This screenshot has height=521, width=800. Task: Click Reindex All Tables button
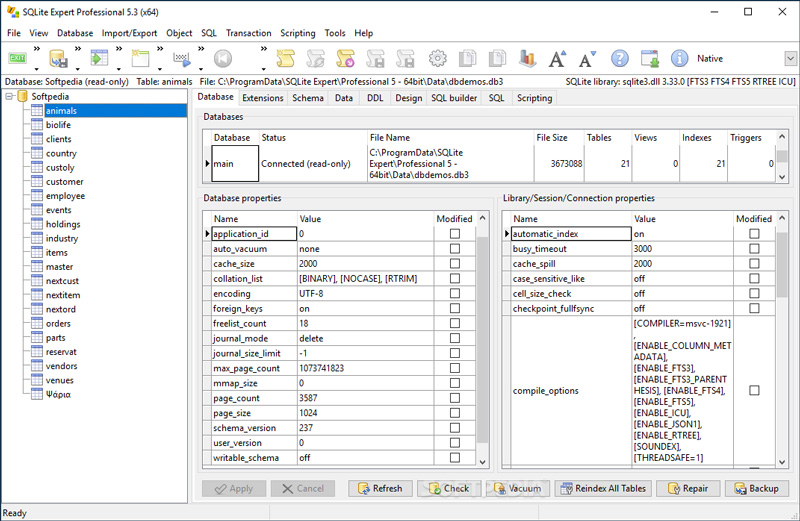[x=603, y=488]
